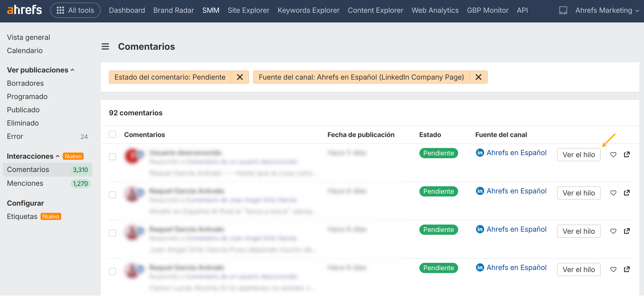The width and height of the screenshot is (644, 296).
Task: Edit the Estado del comentario: Pendiente filter
Action: coord(170,77)
